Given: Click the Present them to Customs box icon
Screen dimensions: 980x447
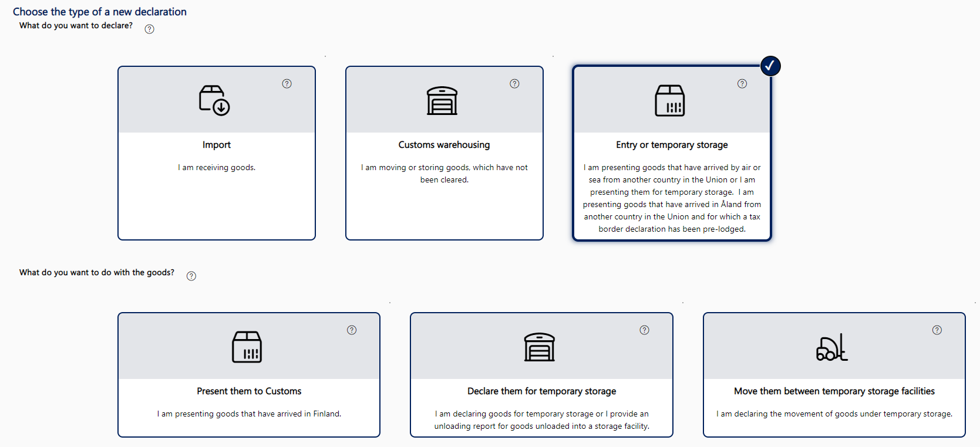Looking at the screenshot, I should click(247, 347).
